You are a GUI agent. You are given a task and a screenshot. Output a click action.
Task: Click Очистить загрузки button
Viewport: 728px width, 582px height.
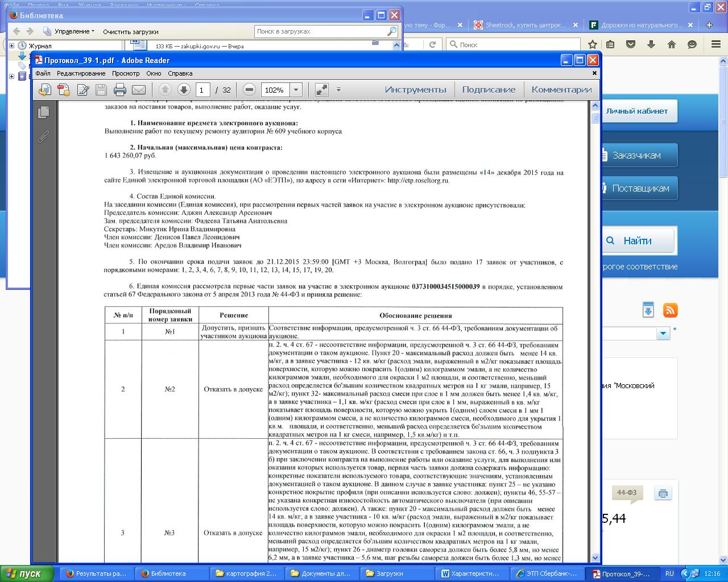point(130,32)
